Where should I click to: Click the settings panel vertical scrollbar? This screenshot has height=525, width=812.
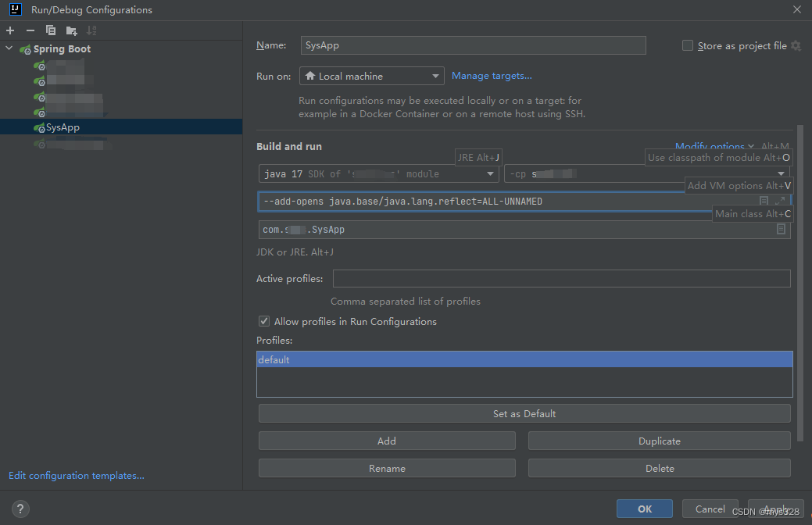click(x=800, y=282)
